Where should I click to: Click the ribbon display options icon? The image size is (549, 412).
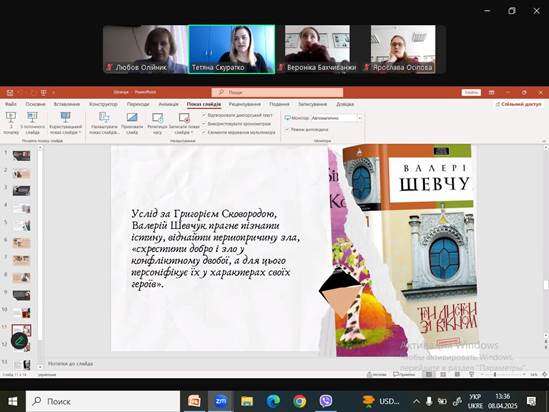[x=492, y=92]
